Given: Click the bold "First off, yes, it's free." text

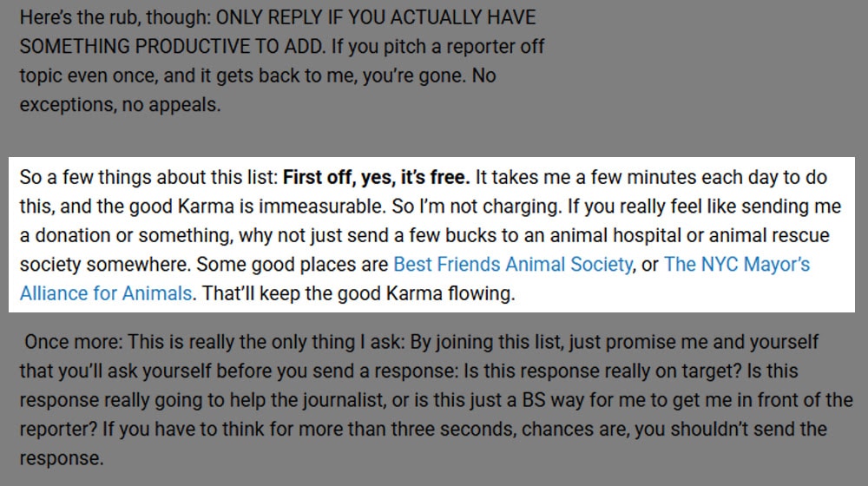Looking at the screenshot, I should [376, 178].
